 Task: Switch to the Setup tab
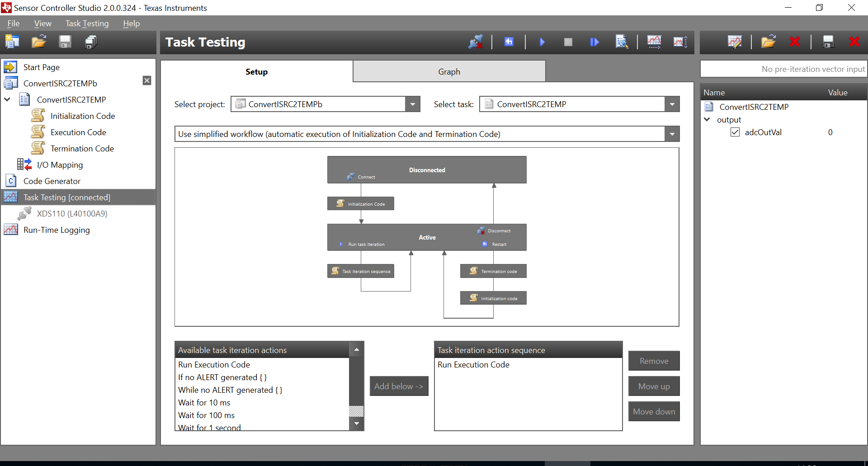click(x=256, y=72)
